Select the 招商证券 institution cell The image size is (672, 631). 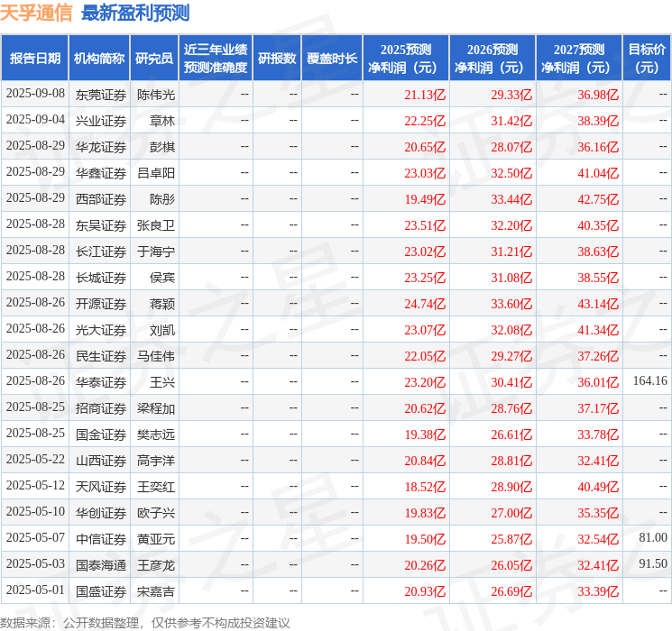[x=101, y=408]
